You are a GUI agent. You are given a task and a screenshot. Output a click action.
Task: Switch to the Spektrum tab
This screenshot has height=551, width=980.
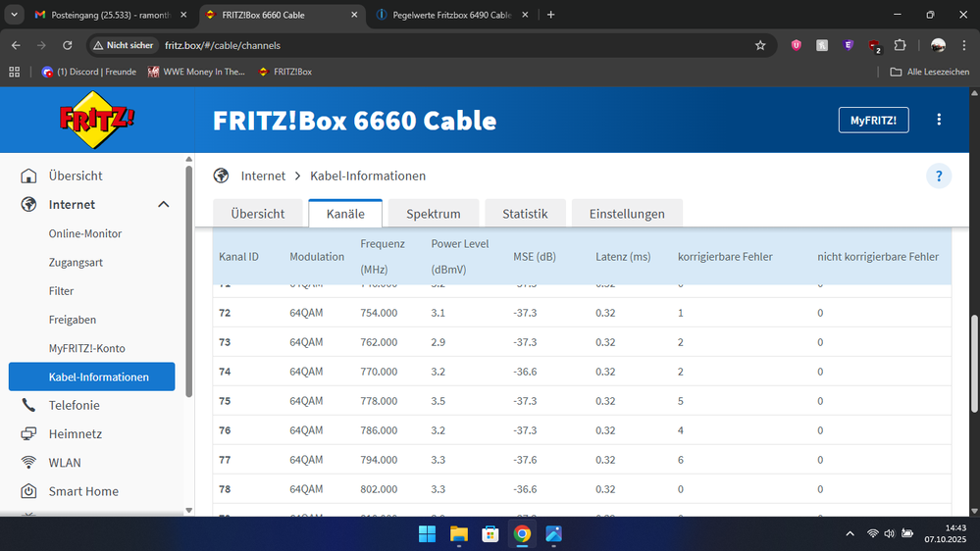(434, 214)
